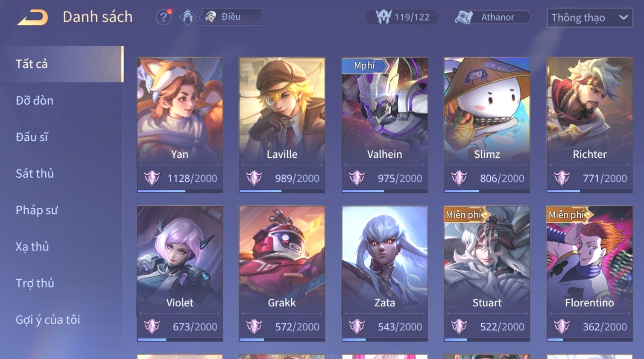The height and width of the screenshot is (359, 644).
Task: Open the Thông thạo sort dropdown
Action: coord(590,18)
